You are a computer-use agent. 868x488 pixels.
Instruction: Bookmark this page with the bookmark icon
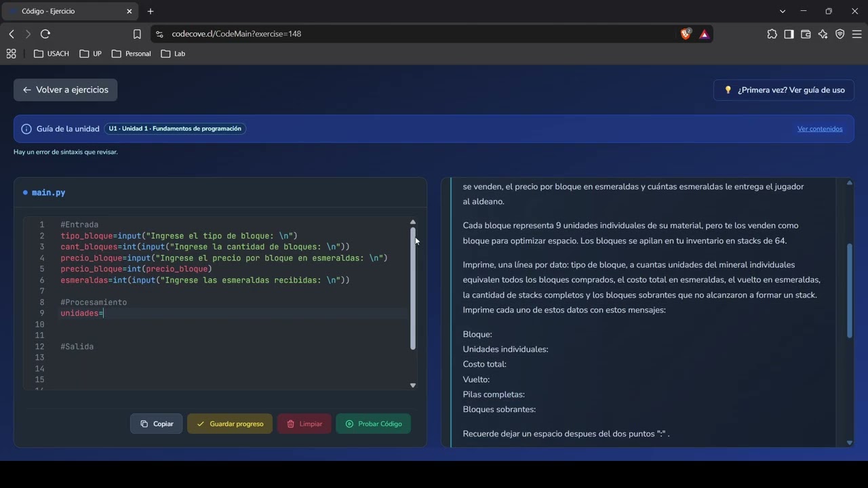click(137, 34)
